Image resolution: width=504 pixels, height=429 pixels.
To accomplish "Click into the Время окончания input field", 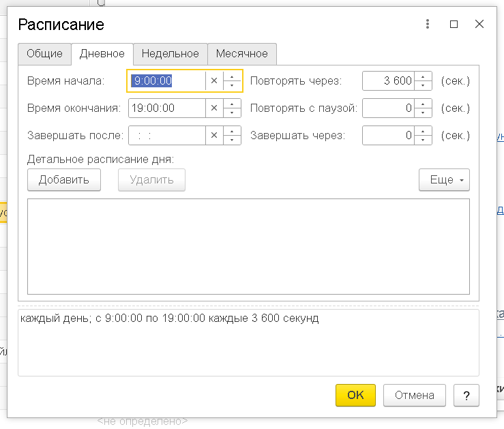I will tap(166, 108).
